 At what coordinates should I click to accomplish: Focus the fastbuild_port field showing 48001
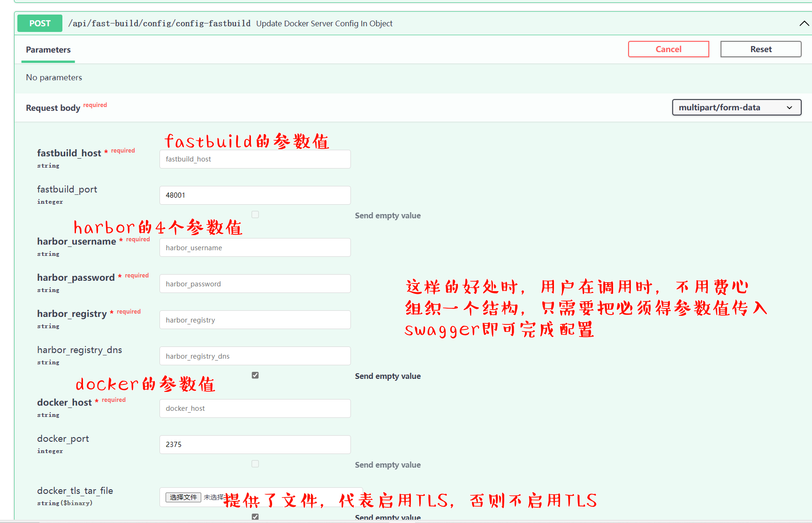(x=255, y=195)
